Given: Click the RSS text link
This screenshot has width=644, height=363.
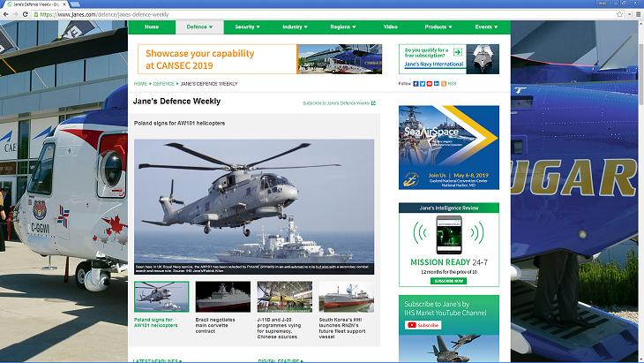Looking at the screenshot, I should pos(452,84).
